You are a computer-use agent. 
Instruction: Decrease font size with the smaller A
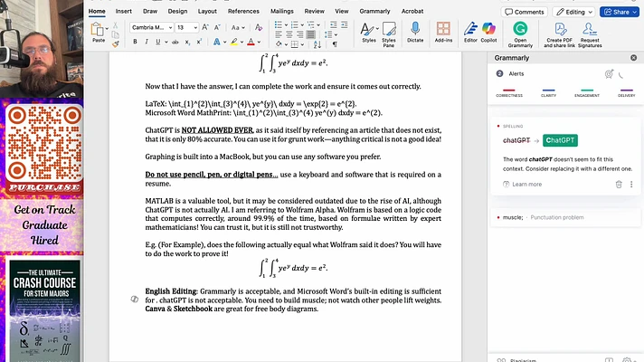click(x=217, y=27)
